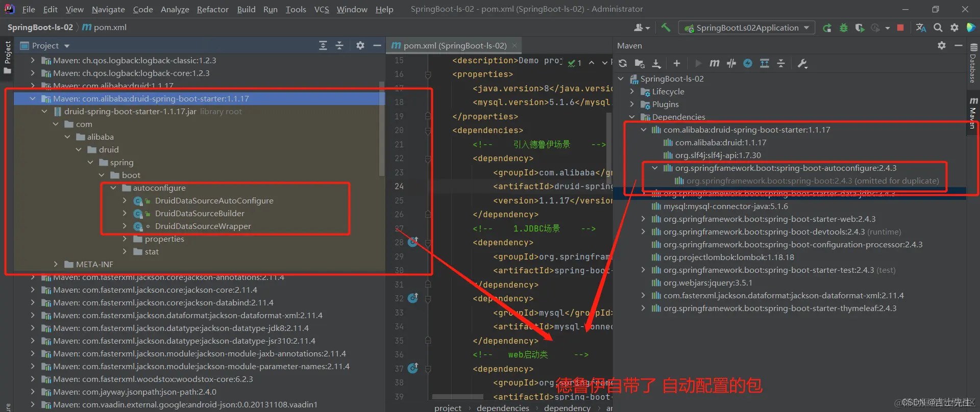Viewport: 980px width, 412px height.
Task: Expand the META-INF folder
Action: [x=56, y=264]
